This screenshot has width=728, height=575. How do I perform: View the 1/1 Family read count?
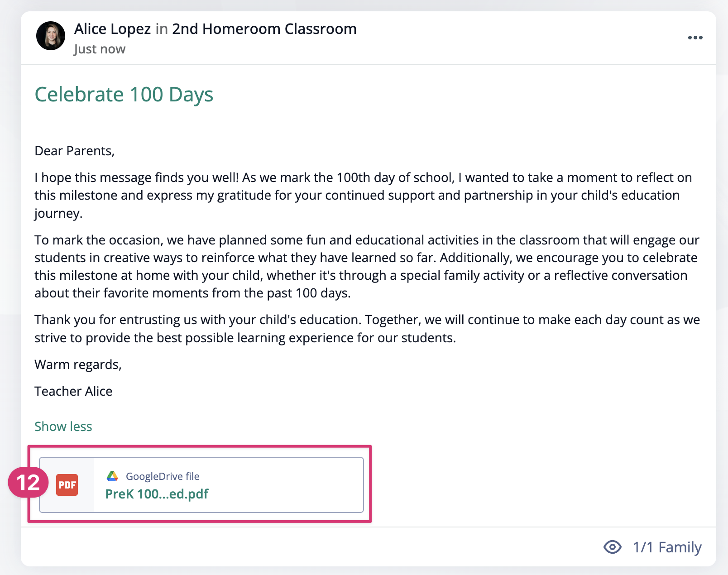pos(667,547)
